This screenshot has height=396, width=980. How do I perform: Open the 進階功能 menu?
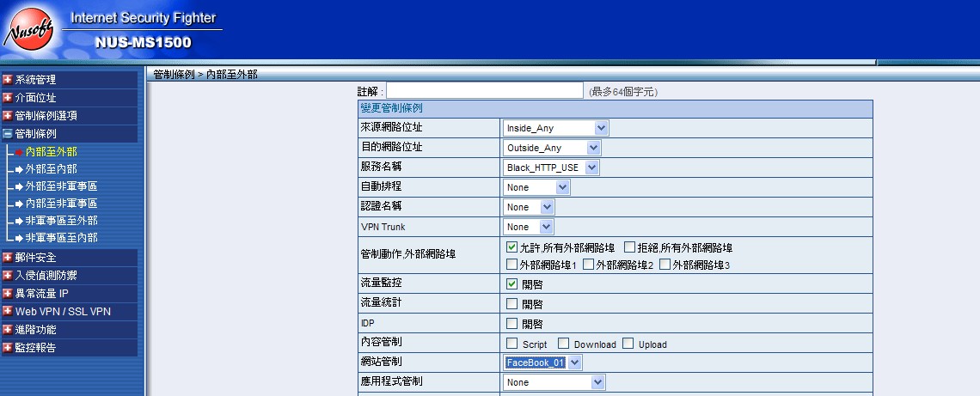coord(35,329)
